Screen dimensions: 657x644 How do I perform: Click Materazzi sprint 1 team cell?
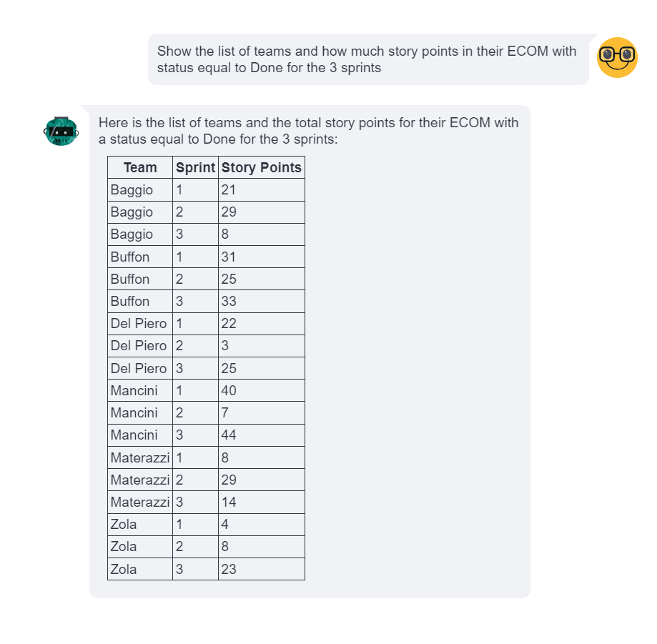140,457
